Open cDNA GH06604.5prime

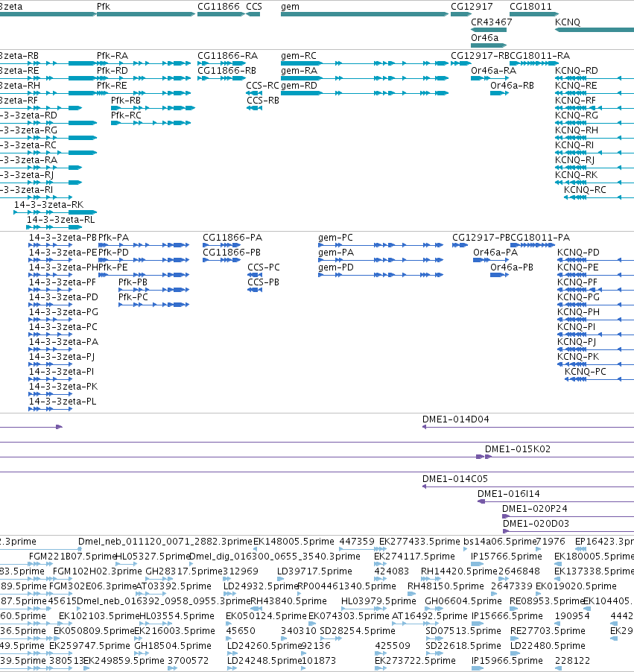(x=463, y=601)
